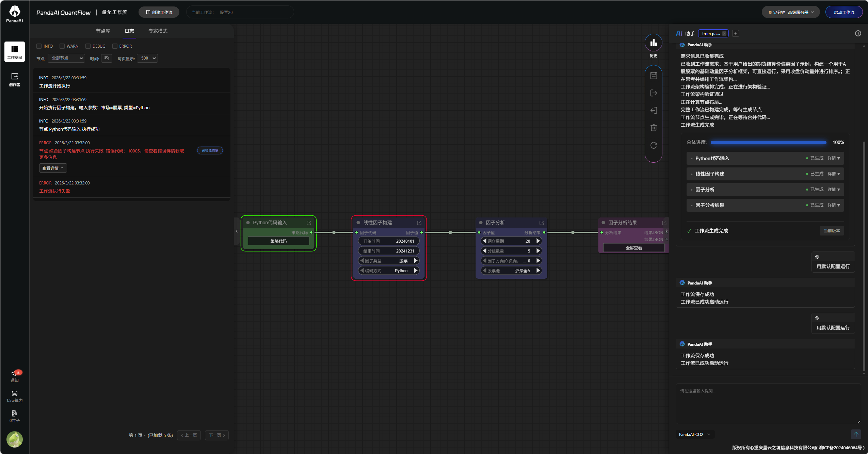This screenshot has width=868, height=454.
Task: Open the edit icon on 线性因子构建 node
Action: point(419,223)
